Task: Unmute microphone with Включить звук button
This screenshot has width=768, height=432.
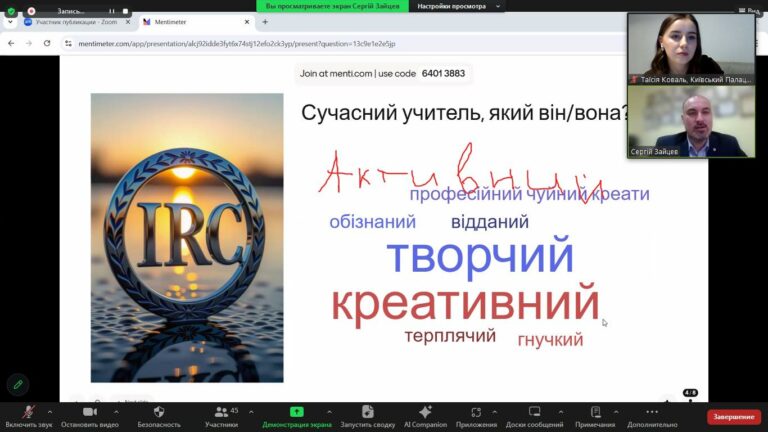Action: pyautogui.click(x=28, y=412)
